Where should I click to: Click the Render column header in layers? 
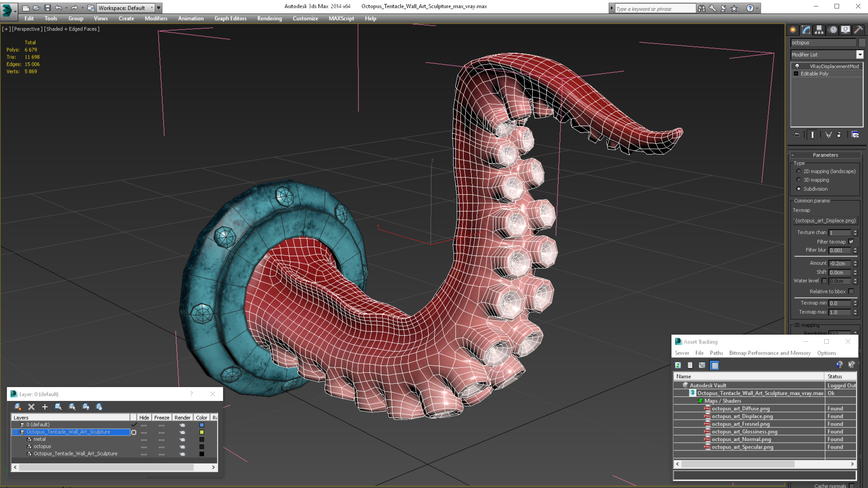[182, 418]
